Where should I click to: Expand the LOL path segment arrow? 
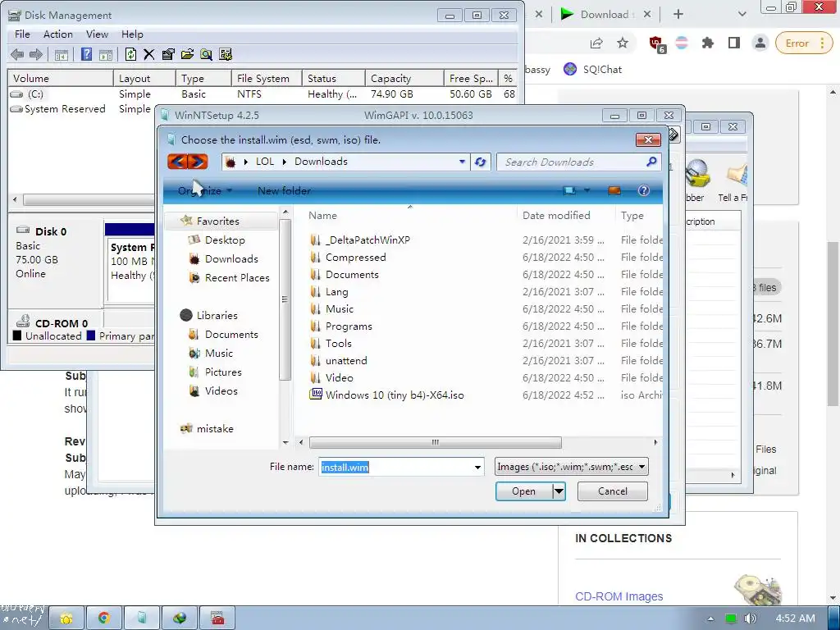(284, 162)
